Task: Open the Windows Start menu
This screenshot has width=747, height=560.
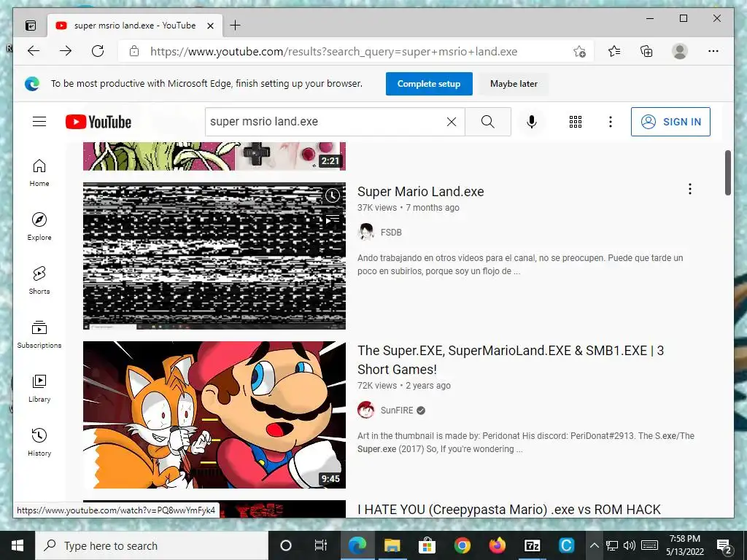Action: (x=18, y=545)
